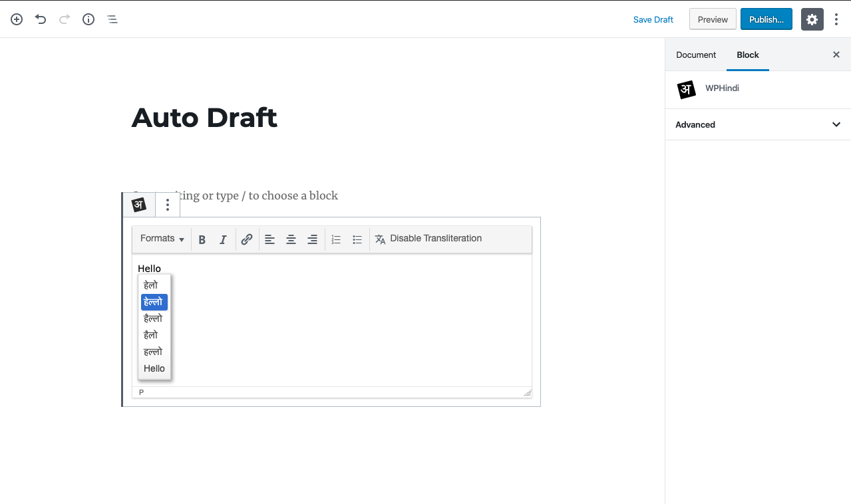Toggle bold formatting
The width and height of the screenshot is (851, 504).
(x=202, y=239)
